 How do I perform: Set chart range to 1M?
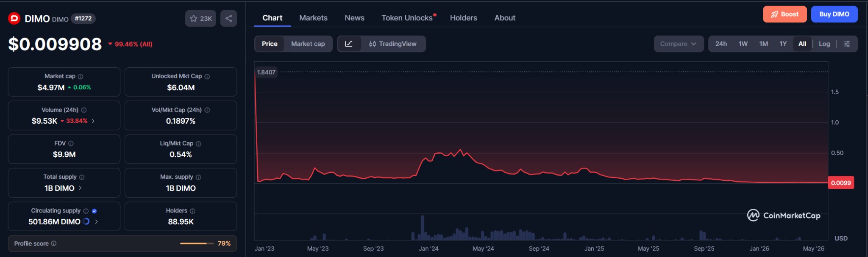click(x=763, y=44)
